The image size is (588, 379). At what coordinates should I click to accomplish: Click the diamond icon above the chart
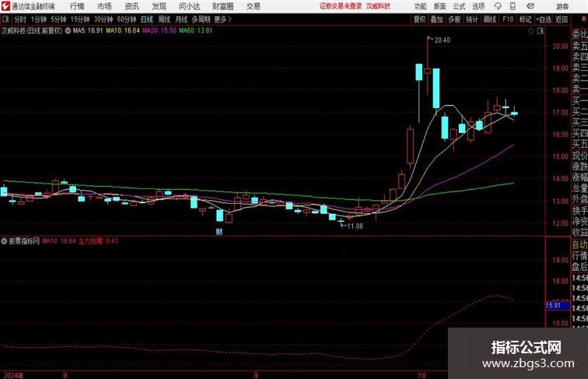(531, 31)
